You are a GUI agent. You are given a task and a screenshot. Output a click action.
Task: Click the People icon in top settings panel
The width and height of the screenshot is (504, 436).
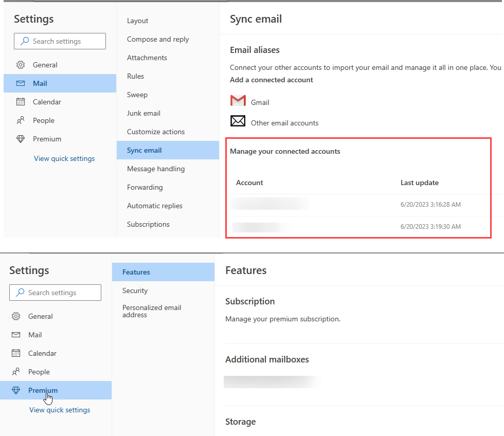pyautogui.click(x=21, y=120)
